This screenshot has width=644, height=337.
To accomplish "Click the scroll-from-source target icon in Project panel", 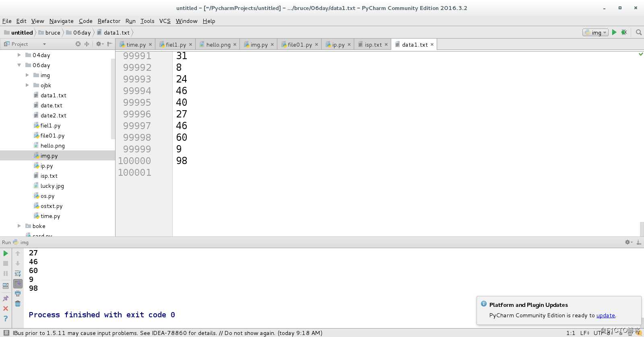I will coord(78,44).
